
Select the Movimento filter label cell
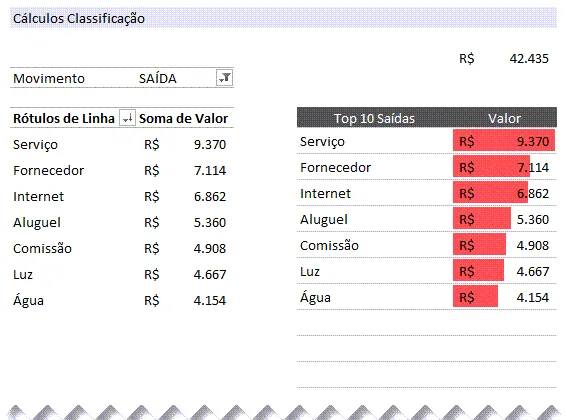(49, 79)
